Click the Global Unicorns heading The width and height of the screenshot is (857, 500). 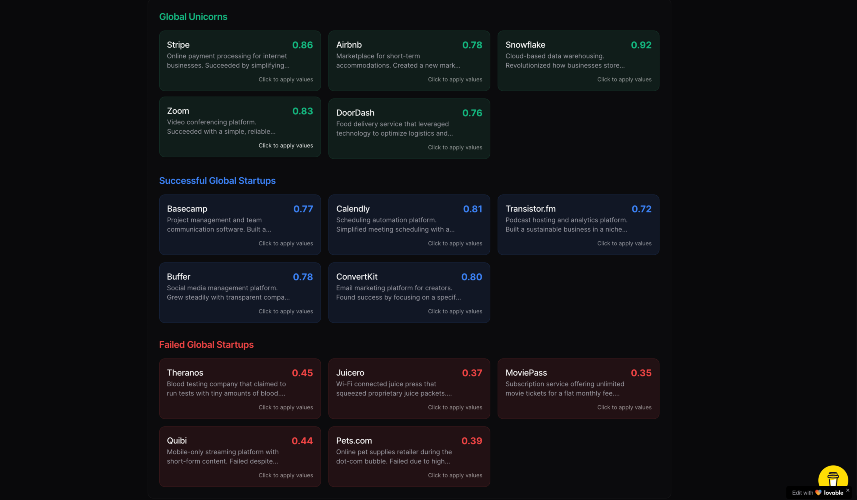(x=193, y=17)
